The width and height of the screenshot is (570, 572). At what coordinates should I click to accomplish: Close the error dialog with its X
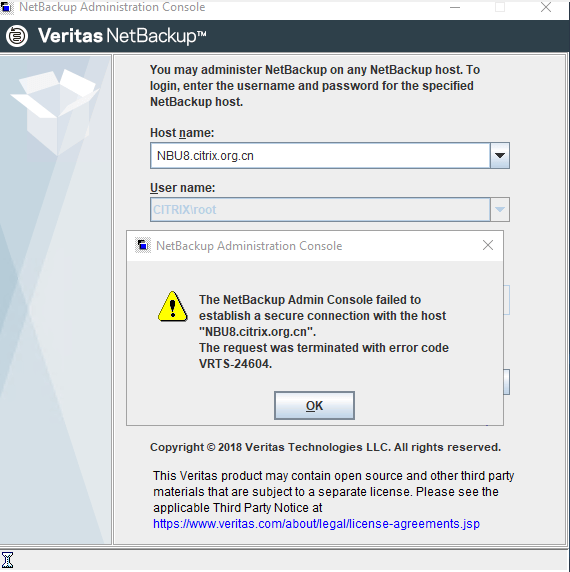[488, 245]
